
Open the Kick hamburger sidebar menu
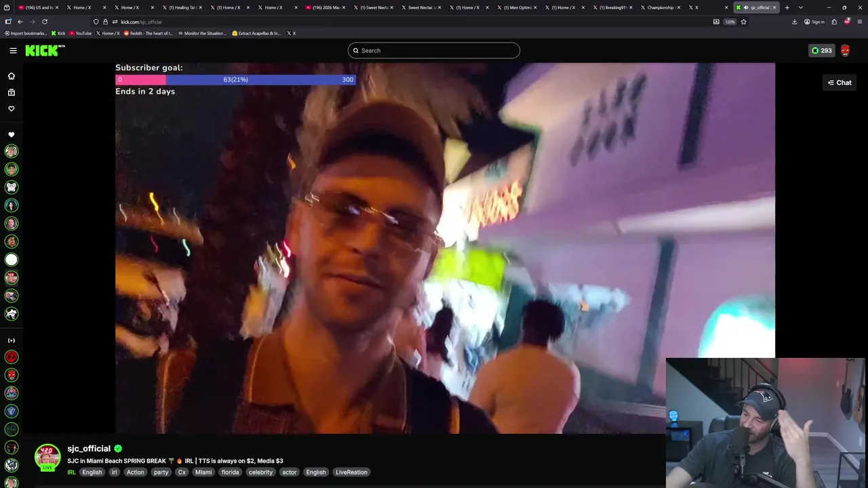coord(13,50)
